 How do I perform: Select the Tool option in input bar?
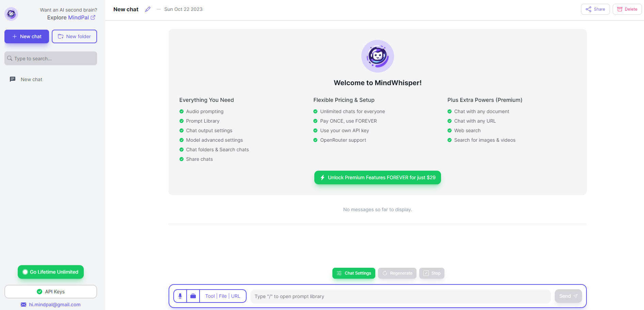tap(210, 296)
